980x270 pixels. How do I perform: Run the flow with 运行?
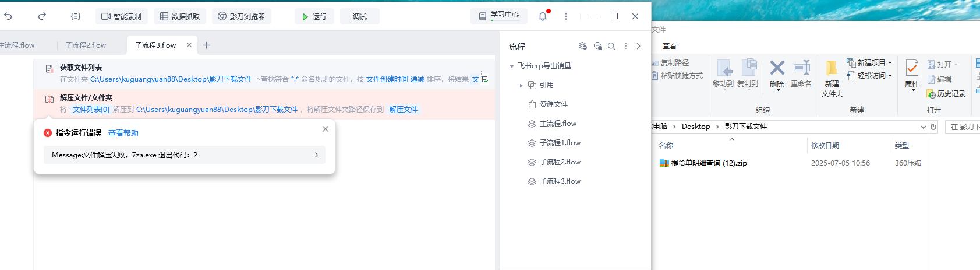click(314, 16)
